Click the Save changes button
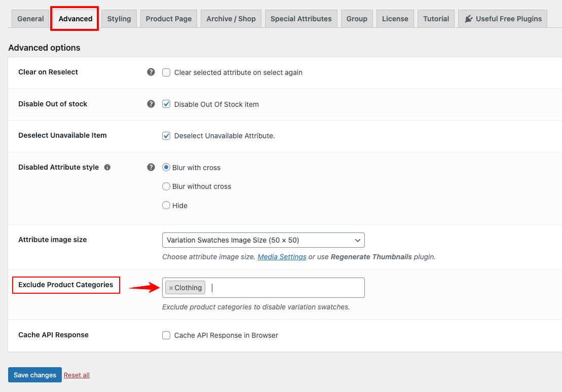 point(34,375)
